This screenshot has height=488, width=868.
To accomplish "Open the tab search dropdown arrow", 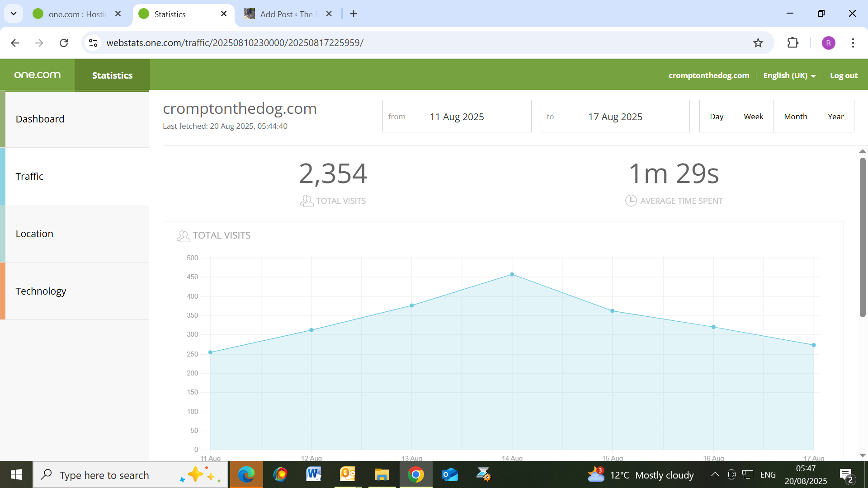I will point(14,14).
